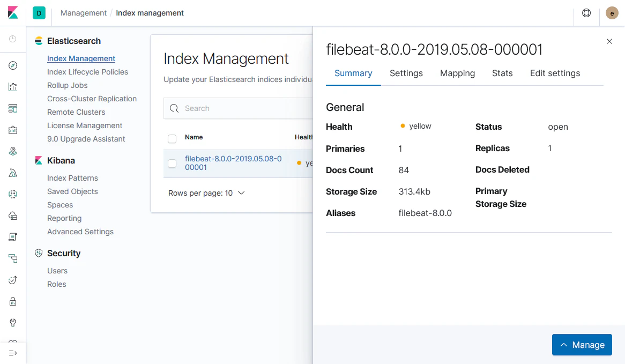Click the 'yellow' health value in summary

pyautogui.click(x=420, y=126)
